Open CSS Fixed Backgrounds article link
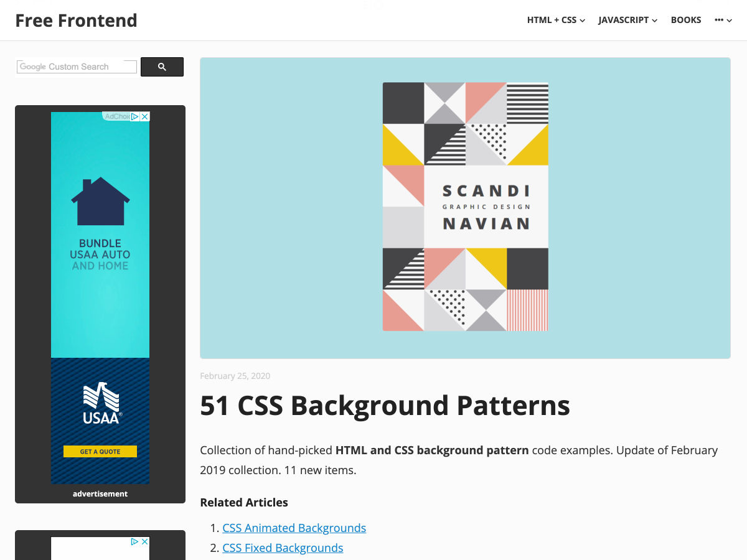This screenshot has height=560, width=747. (x=283, y=548)
